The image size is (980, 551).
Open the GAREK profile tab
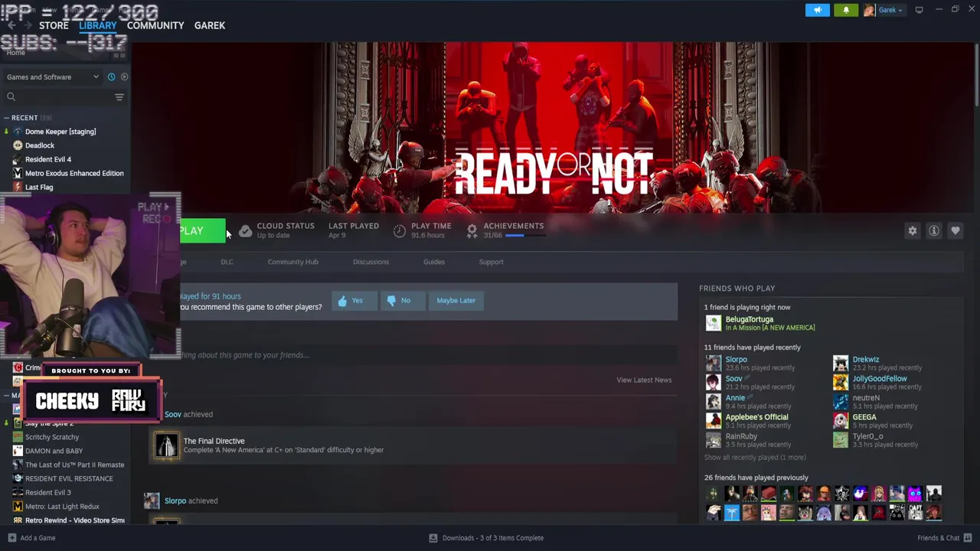click(210, 25)
